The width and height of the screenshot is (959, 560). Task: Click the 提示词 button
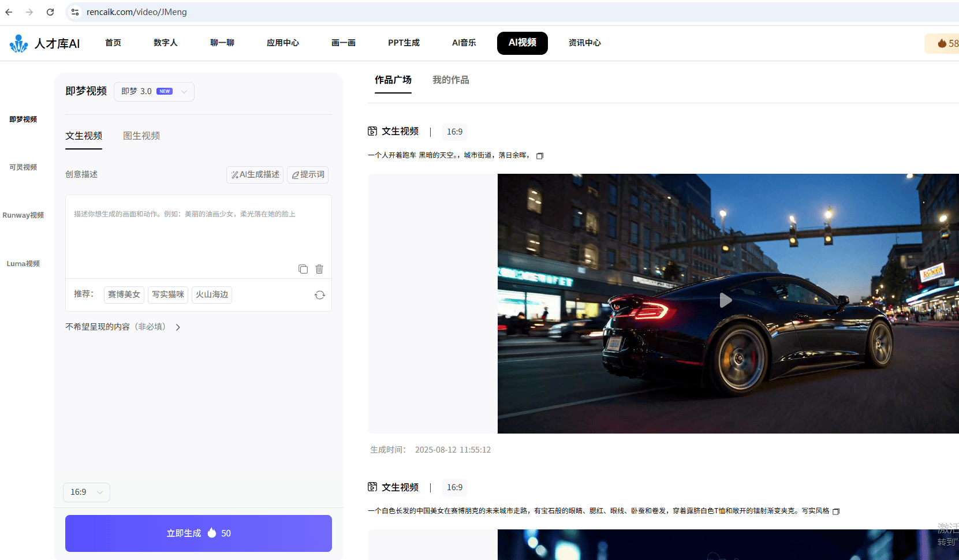coord(308,174)
